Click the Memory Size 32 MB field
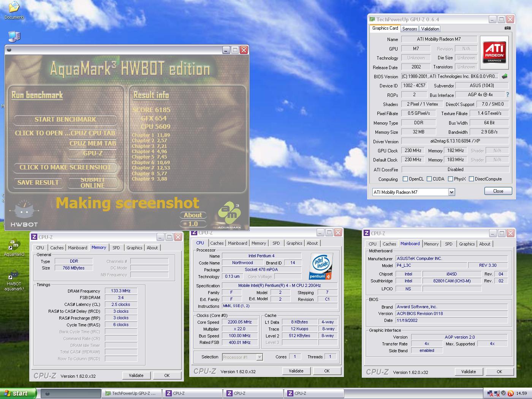Image resolution: width=532 pixels, height=399 pixels. tap(418, 132)
